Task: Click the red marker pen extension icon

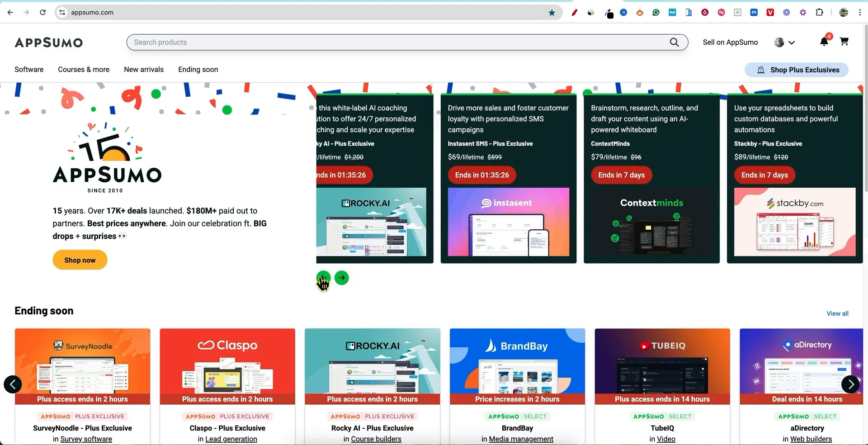Action: tap(574, 13)
